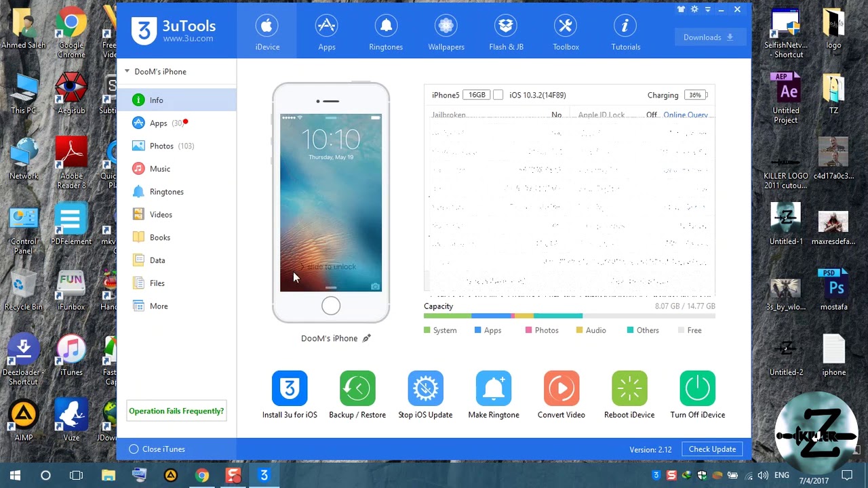This screenshot has width=868, height=488.
Task: Click the 16GB capacity label
Action: (477, 95)
